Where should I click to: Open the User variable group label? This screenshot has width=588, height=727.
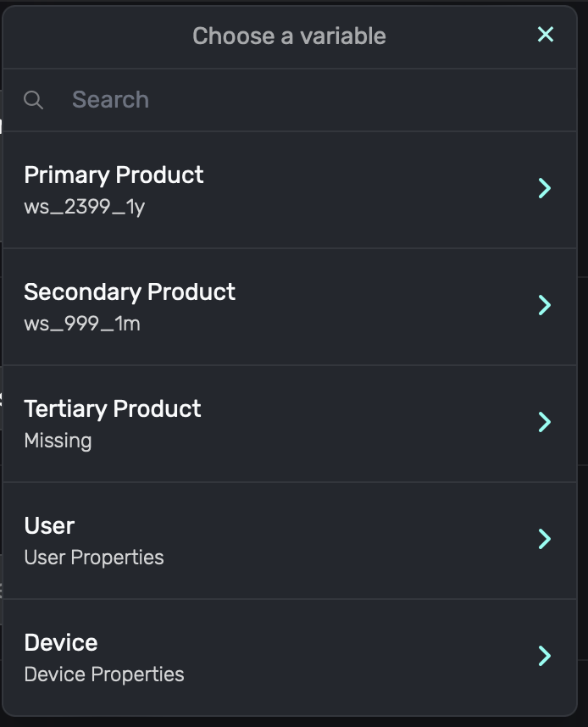tap(49, 526)
